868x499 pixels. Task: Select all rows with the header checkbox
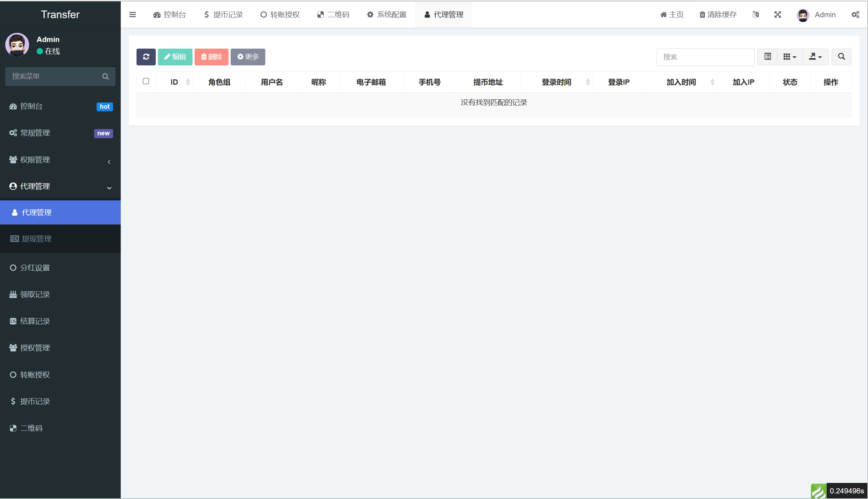click(x=146, y=81)
